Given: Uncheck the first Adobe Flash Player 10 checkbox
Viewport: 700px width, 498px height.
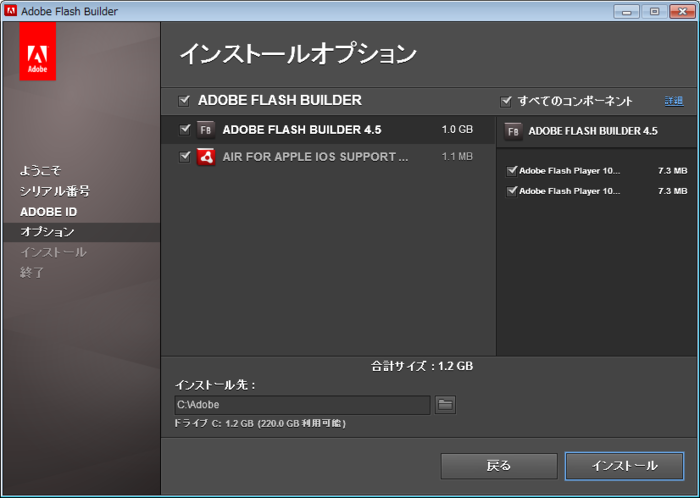Looking at the screenshot, I should click(512, 170).
